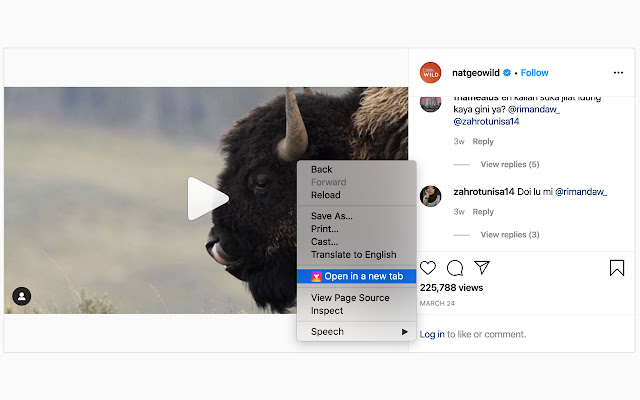The width and height of the screenshot is (640, 400).
Task: Play the bison video
Action: click(x=208, y=199)
